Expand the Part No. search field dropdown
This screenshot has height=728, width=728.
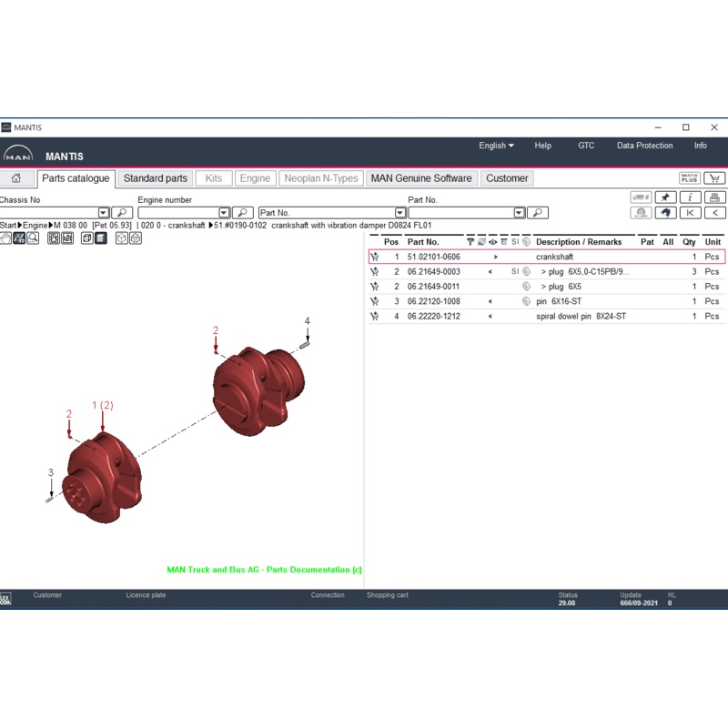click(x=520, y=213)
